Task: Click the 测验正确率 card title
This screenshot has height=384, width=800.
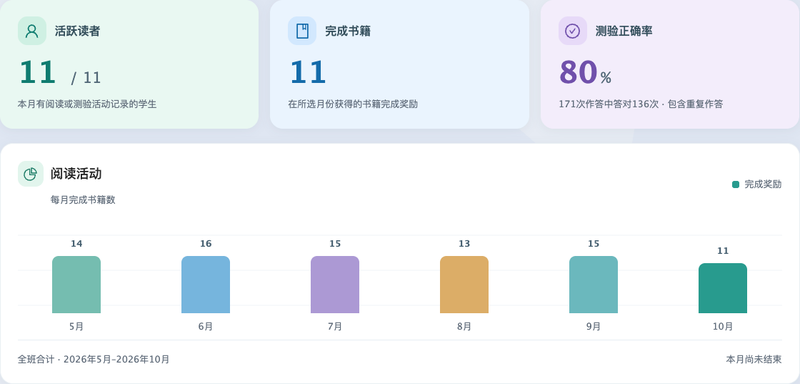Action: (x=624, y=31)
